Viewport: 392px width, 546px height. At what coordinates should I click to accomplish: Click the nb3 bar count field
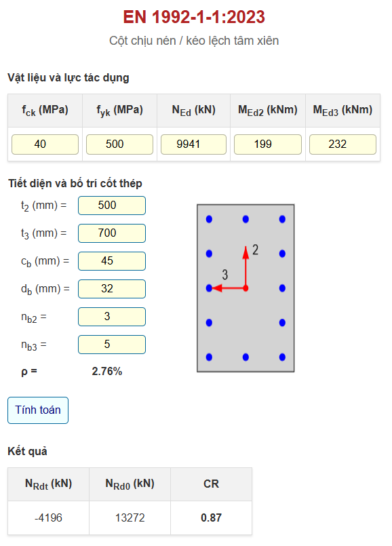112,345
